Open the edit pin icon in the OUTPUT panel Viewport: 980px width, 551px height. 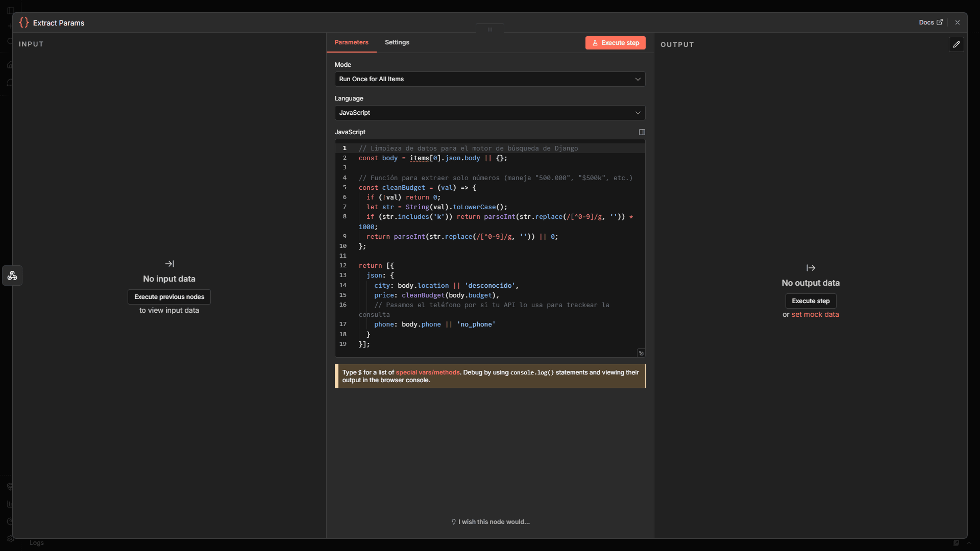click(957, 44)
